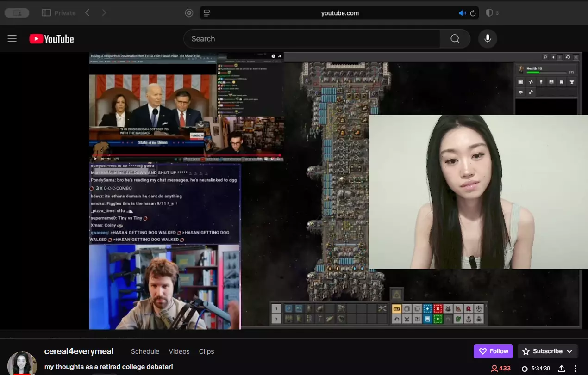
Task: Open the Videos tab
Action: coord(179,351)
